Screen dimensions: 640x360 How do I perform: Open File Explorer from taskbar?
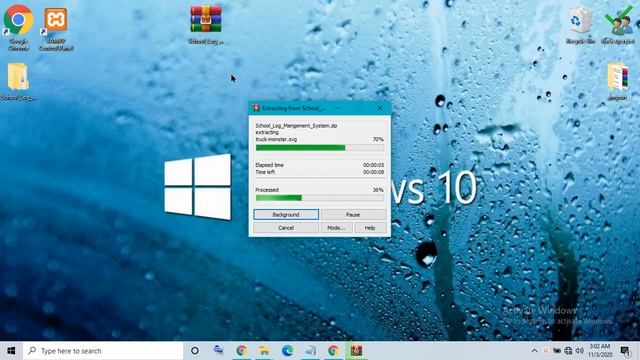[264, 351]
